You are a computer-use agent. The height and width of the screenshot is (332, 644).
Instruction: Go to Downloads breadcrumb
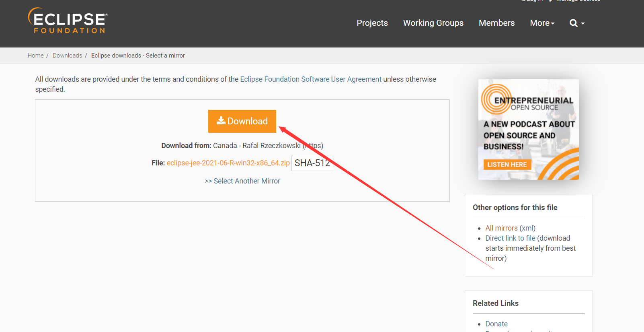click(x=67, y=56)
